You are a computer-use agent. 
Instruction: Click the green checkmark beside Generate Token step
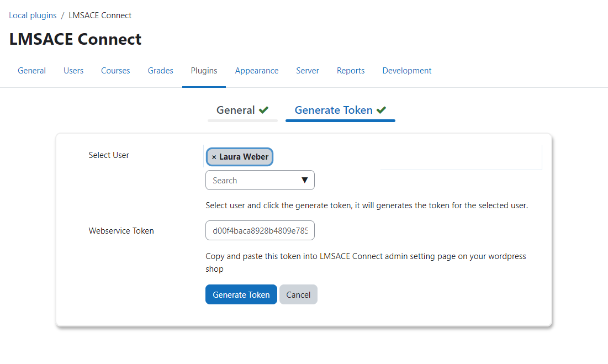pyautogui.click(x=381, y=110)
